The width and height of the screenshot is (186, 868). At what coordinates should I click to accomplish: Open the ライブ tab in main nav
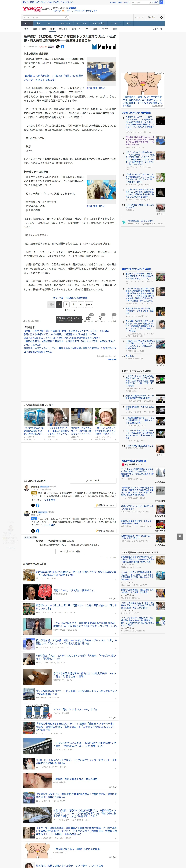[x=49, y=23]
